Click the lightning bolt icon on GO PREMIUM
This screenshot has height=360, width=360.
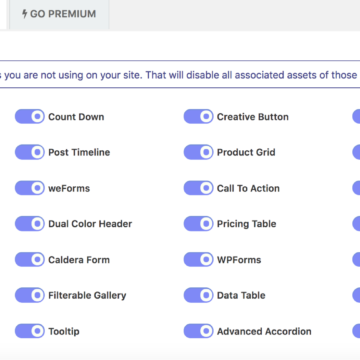(x=24, y=14)
